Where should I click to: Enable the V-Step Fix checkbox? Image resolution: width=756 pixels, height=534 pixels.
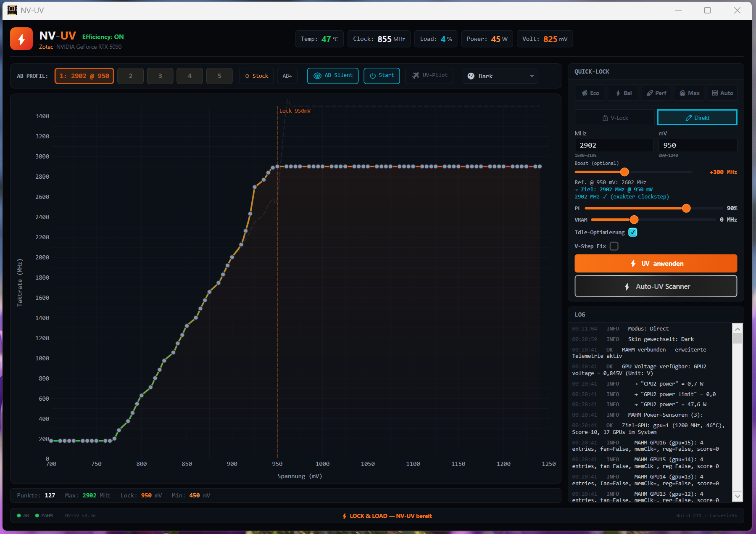tap(614, 246)
